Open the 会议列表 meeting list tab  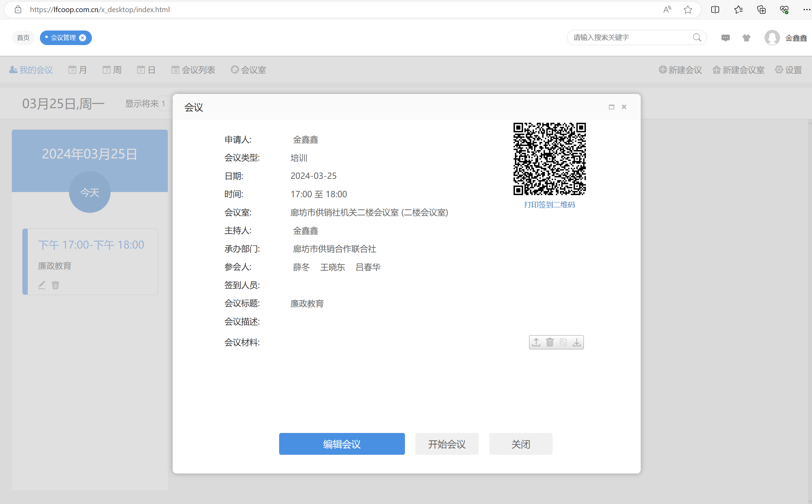(x=193, y=70)
